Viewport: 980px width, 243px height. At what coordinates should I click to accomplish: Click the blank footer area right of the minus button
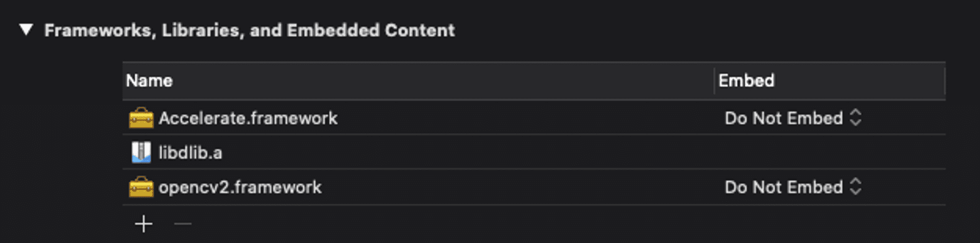click(x=510, y=224)
